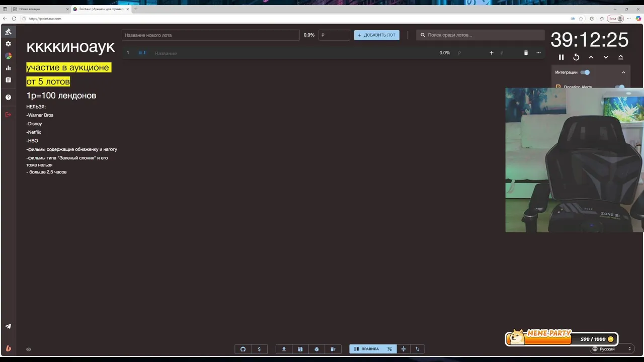The image size is (644, 362).
Task: Reload the page in browser
Action: pyautogui.click(x=14, y=19)
